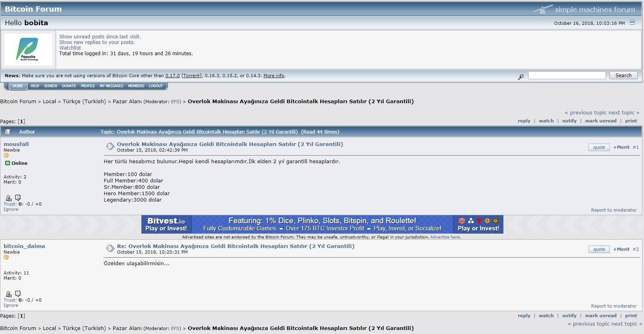Click top print link
The image size is (644, 334).
click(x=631, y=121)
